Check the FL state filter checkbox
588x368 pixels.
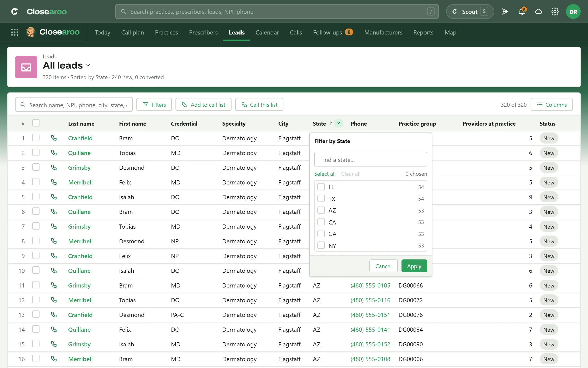pos(321,187)
